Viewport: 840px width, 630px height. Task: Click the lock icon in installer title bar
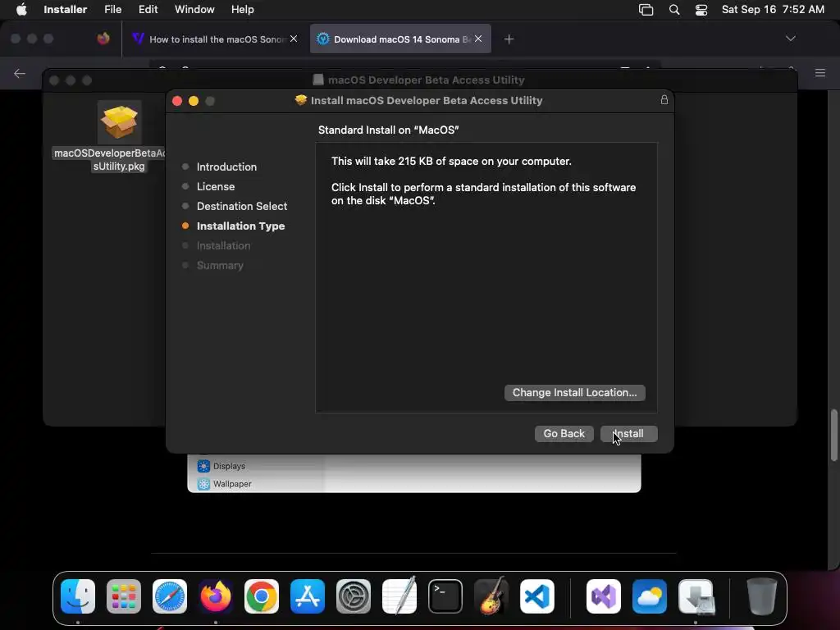664,100
